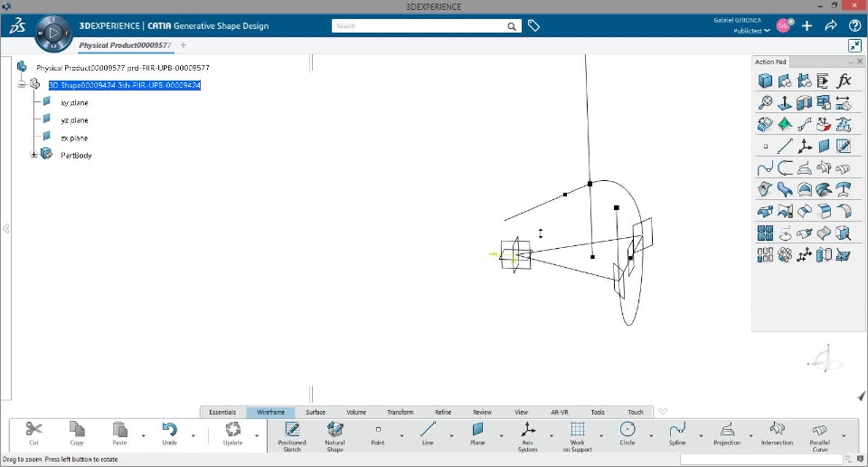Click Paste in the bottom toolbar

tap(119, 434)
